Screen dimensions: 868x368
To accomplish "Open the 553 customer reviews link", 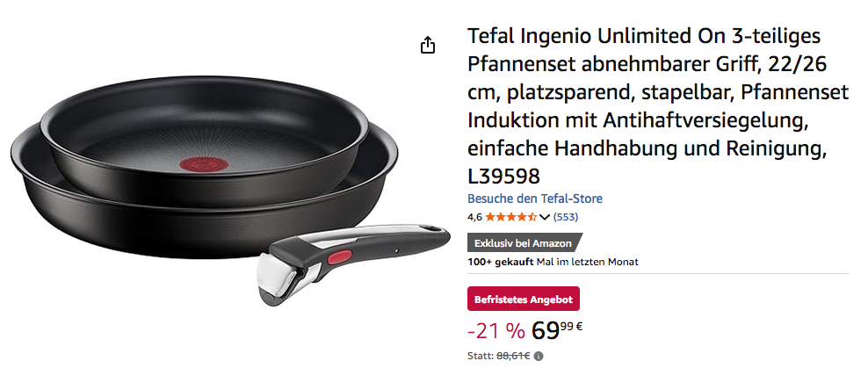I will pos(566,217).
